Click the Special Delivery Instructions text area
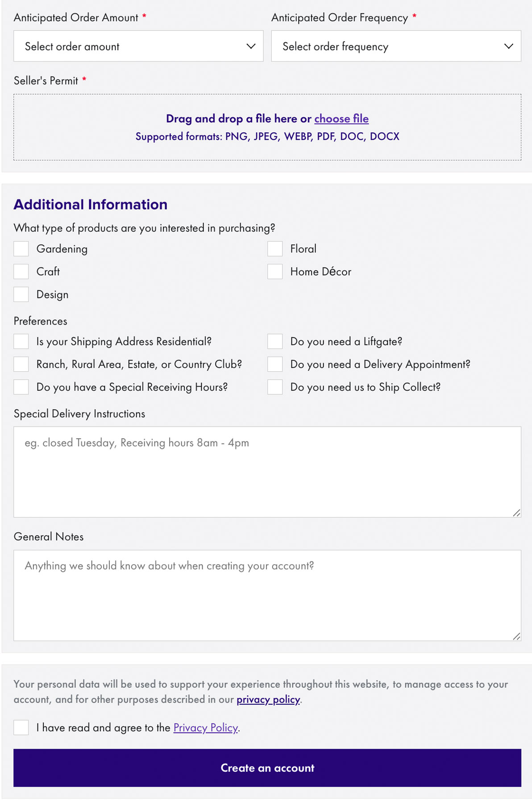Viewport: 532px width, 804px height. tap(267, 472)
